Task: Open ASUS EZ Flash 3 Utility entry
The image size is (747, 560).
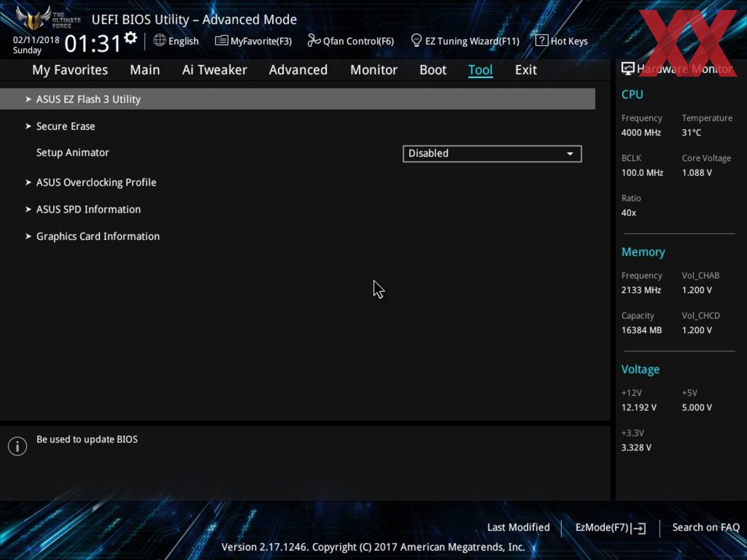Action: click(x=298, y=99)
